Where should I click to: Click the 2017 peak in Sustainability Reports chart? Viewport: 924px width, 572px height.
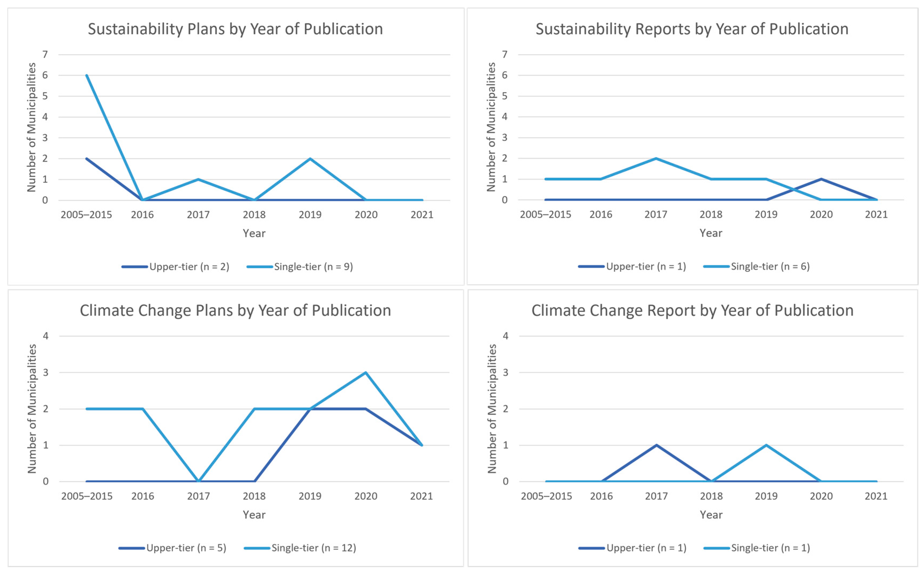tap(656, 159)
